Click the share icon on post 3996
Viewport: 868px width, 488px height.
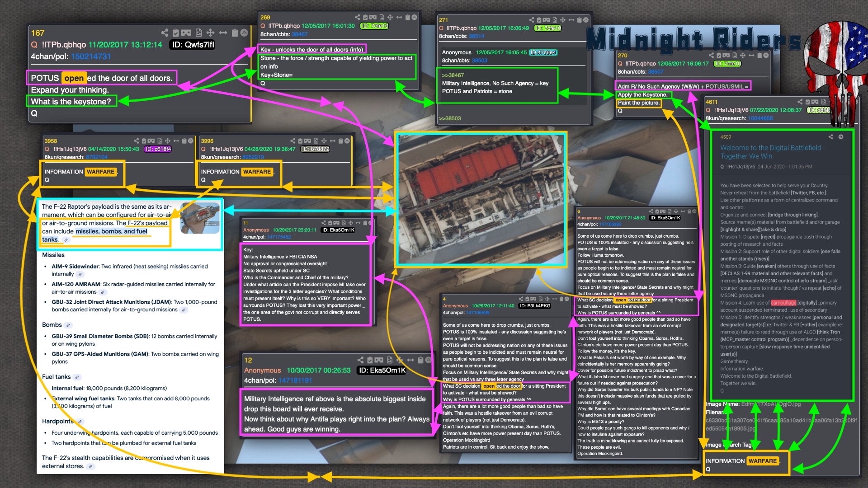click(x=293, y=141)
